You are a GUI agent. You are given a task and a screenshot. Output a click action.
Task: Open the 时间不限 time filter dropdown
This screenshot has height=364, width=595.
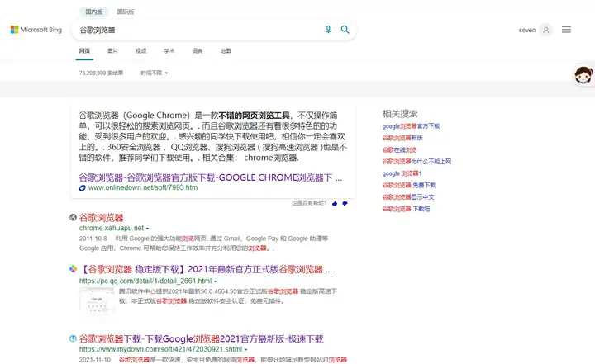pyautogui.click(x=154, y=73)
